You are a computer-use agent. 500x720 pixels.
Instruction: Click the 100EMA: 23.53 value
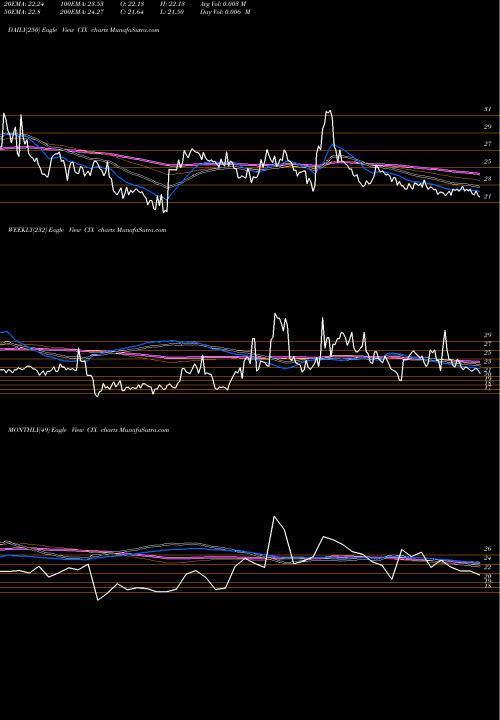(83, 4)
